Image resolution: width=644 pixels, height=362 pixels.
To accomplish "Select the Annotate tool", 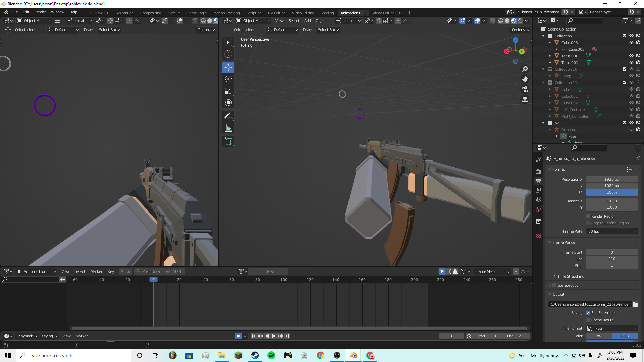I will click(x=228, y=116).
